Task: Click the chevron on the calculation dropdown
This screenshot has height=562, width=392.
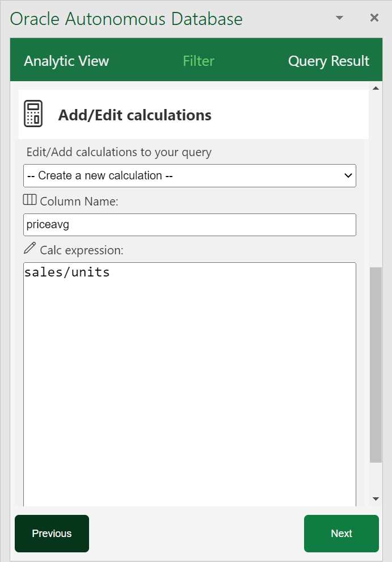Action: pos(348,175)
